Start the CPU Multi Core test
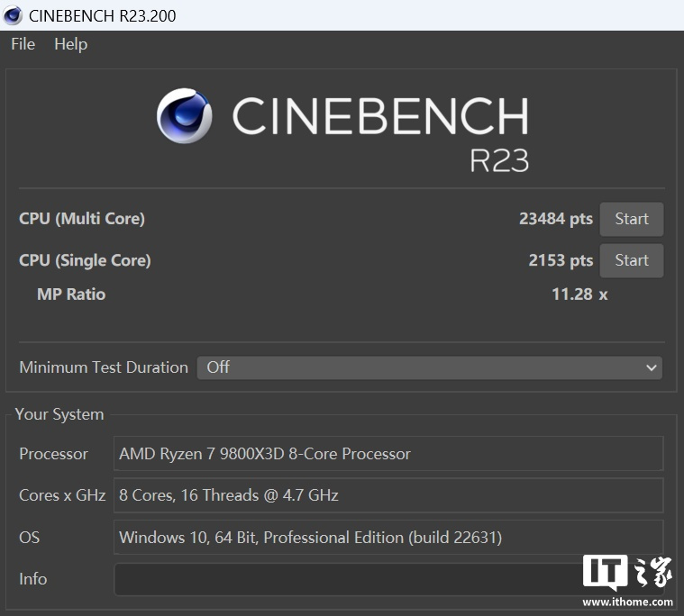684x616 pixels. click(631, 219)
